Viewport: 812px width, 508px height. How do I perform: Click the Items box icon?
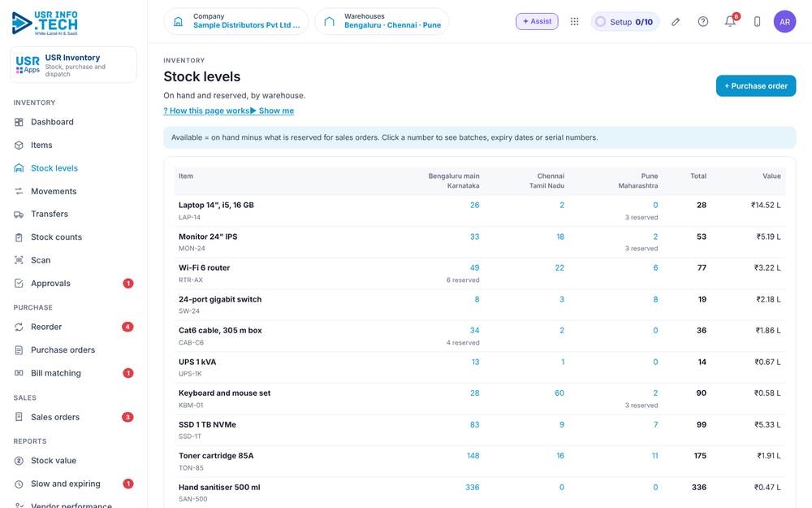pyautogui.click(x=19, y=145)
